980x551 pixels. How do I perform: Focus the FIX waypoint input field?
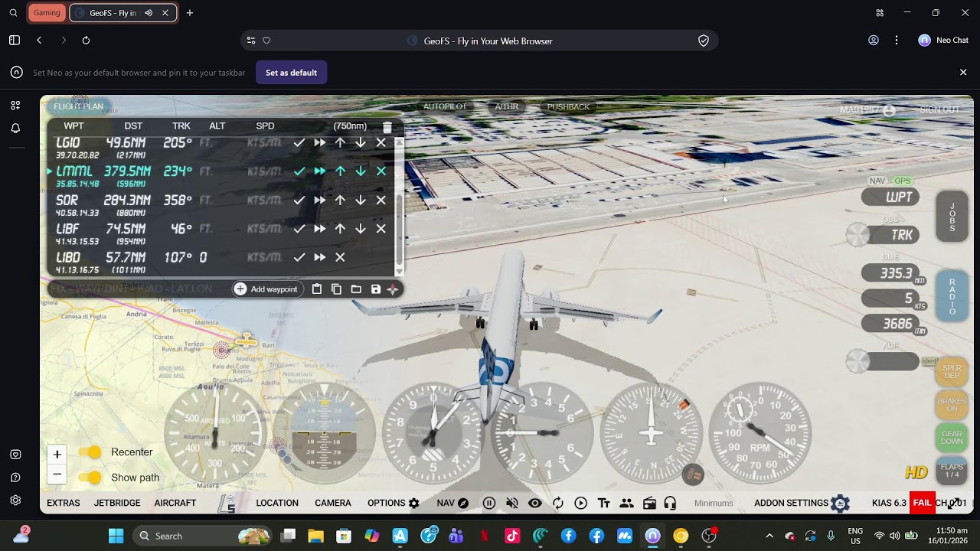point(139,289)
